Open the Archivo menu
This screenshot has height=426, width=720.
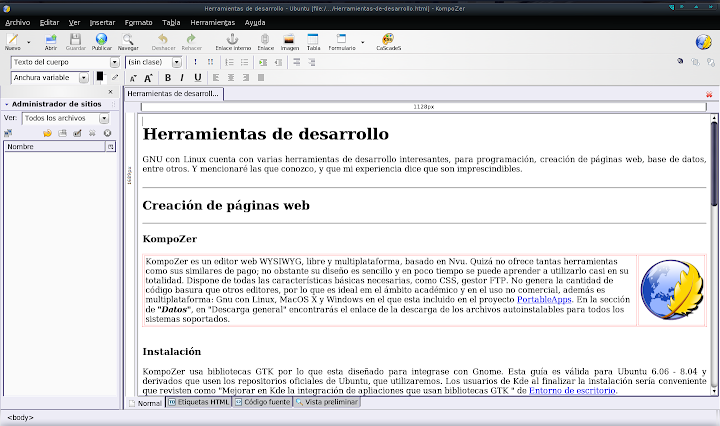point(17,22)
